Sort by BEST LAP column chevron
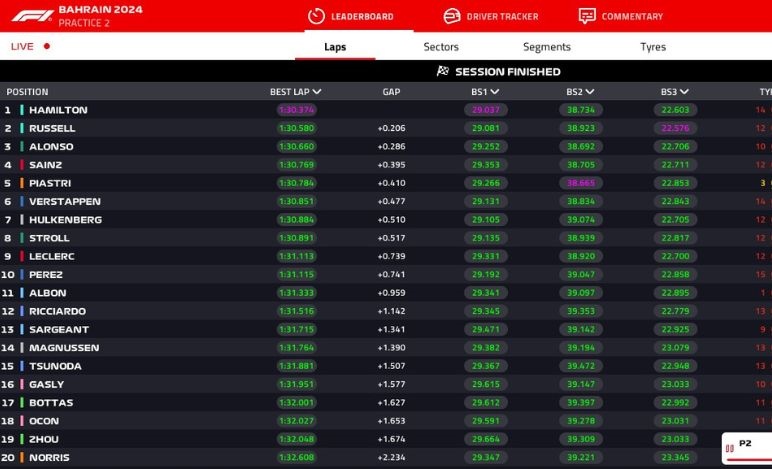772x469 pixels. pyautogui.click(x=317, y=92)
